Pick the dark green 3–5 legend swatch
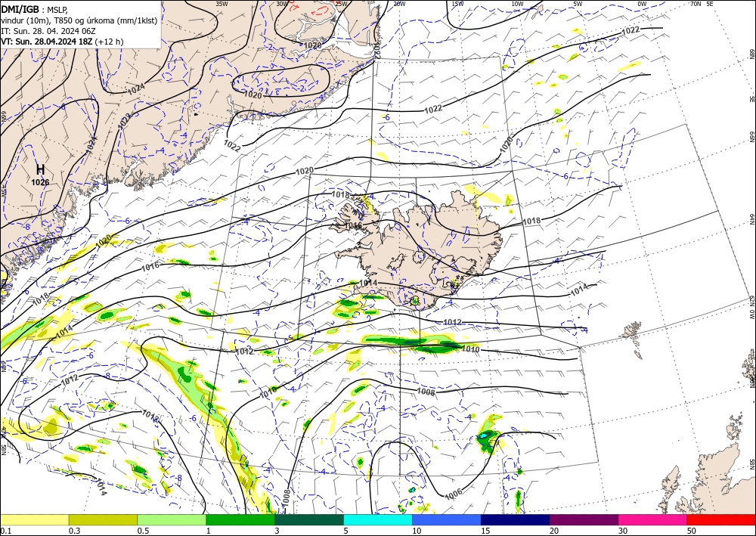 pyautogui.click(x=309, y=519)
